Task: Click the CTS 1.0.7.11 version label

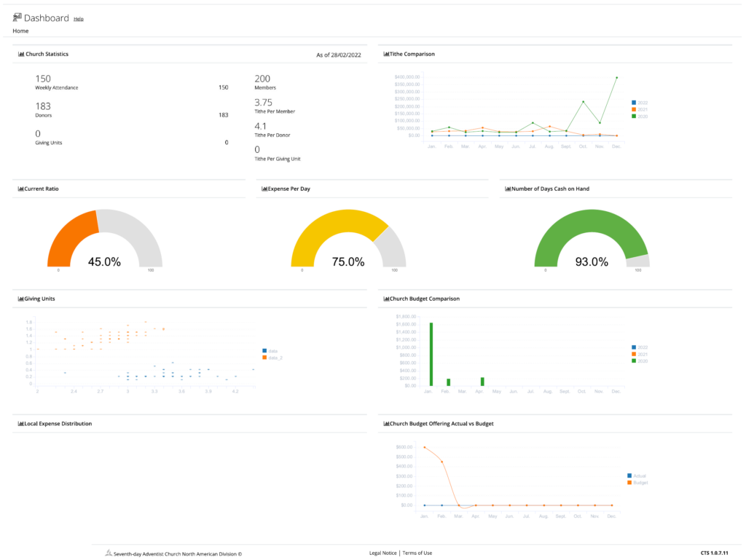Action: tap(715, 553)
